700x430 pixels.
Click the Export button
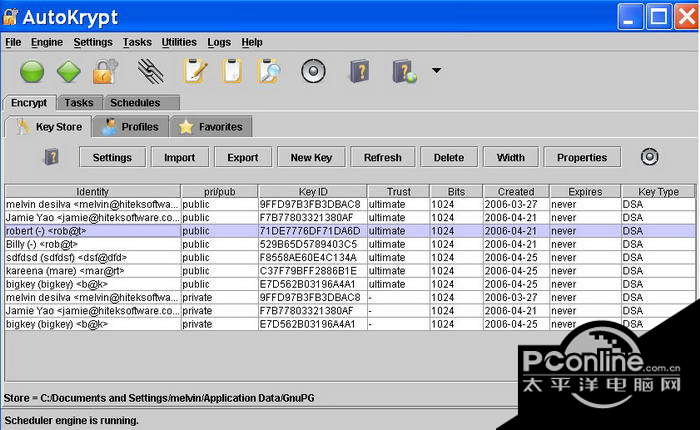pyautogui.click(x=243, y=157)
